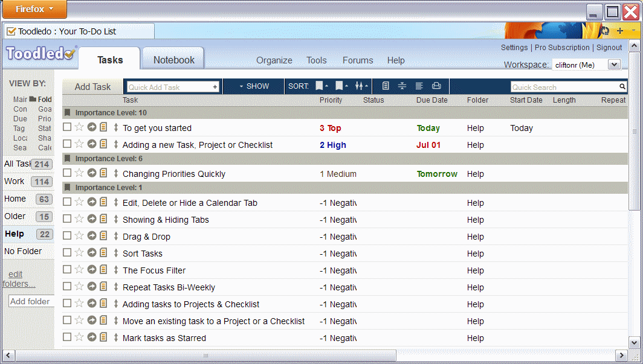Star the 'Mark tasks as Starred' task
The height and width of the screenshot is (364, 643).
coord(79,337)
